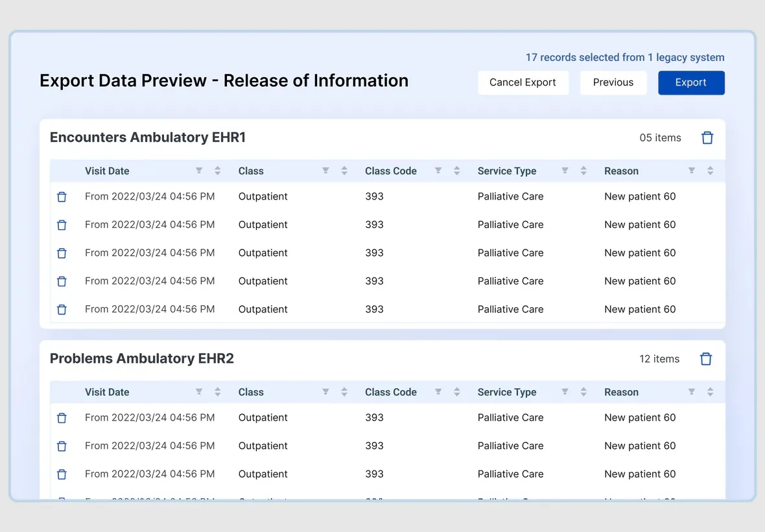The image size is (765, 532).
Task: Remove third row in Problems Ambulatory EHR2
Action: point(62,474)
